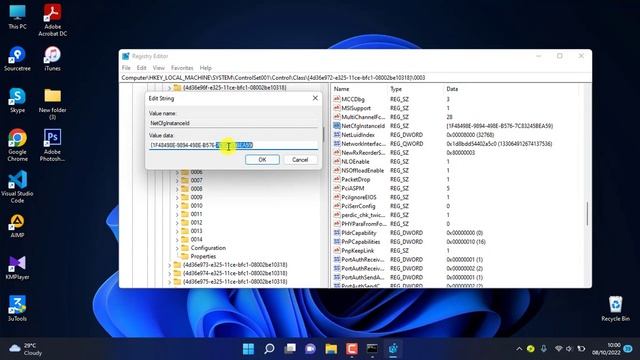Select key {4d36e975-e325-11ce-bfc1-08002be10318}
Image resolution: width=640 pixels, height=360 pixels.
[235, 282]
